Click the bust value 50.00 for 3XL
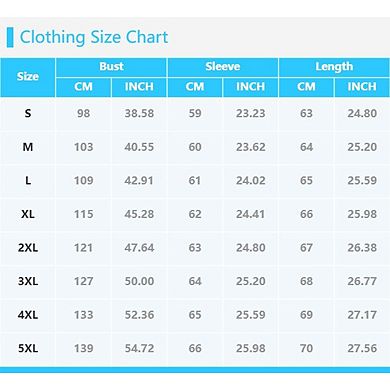 (x=139, y=281)
